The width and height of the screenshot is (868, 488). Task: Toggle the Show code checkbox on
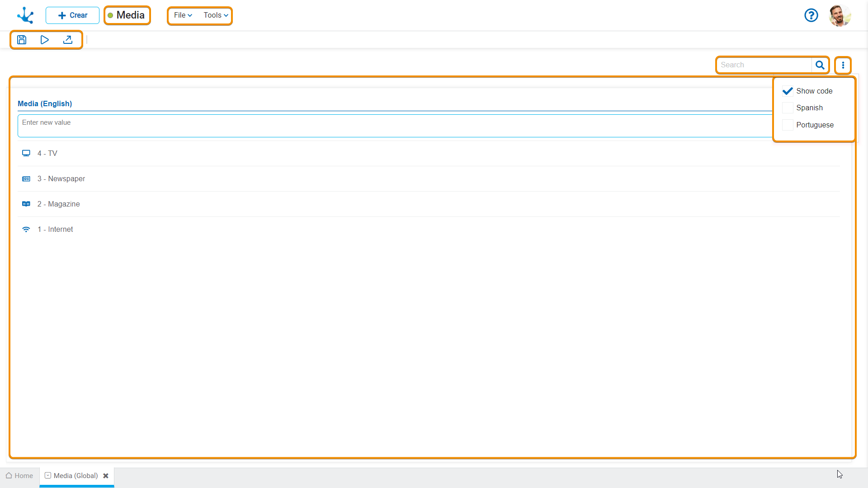click(x=788, y=90)
